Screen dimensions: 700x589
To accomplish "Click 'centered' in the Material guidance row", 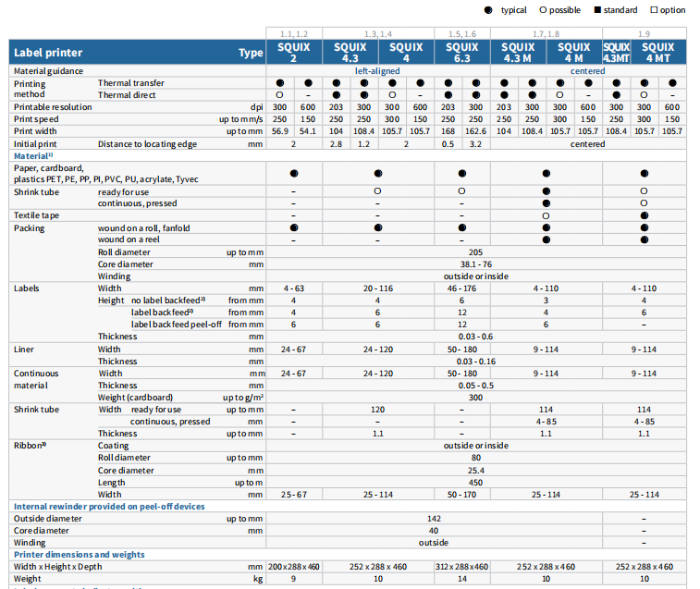I will pos(587,71).
